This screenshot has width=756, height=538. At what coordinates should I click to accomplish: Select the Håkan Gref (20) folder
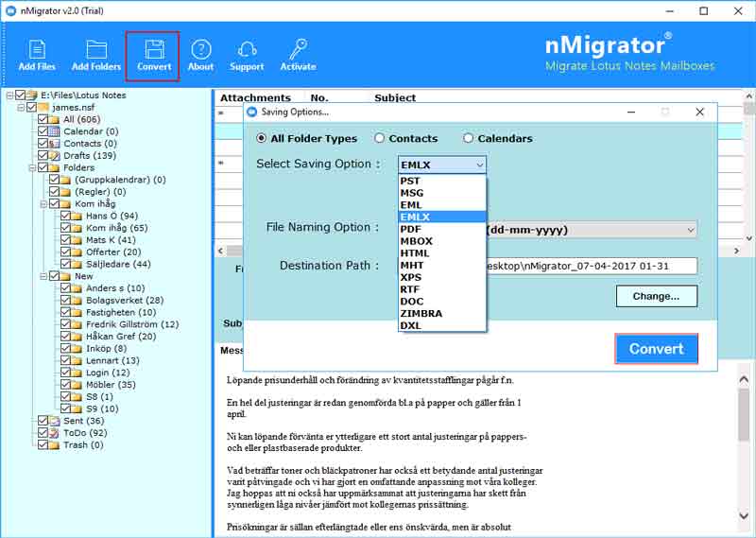[x=121, y=337]
